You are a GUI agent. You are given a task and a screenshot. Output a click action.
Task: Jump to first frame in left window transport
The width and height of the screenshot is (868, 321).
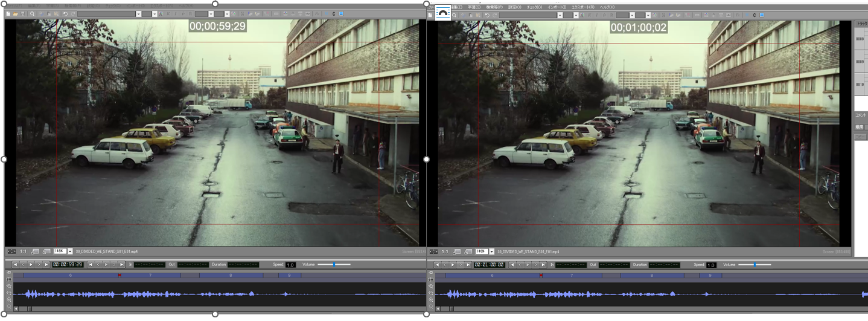(15, 264)
